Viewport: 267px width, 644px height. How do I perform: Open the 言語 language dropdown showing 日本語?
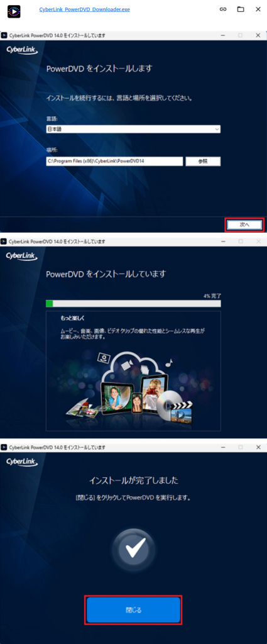(133, 129)
